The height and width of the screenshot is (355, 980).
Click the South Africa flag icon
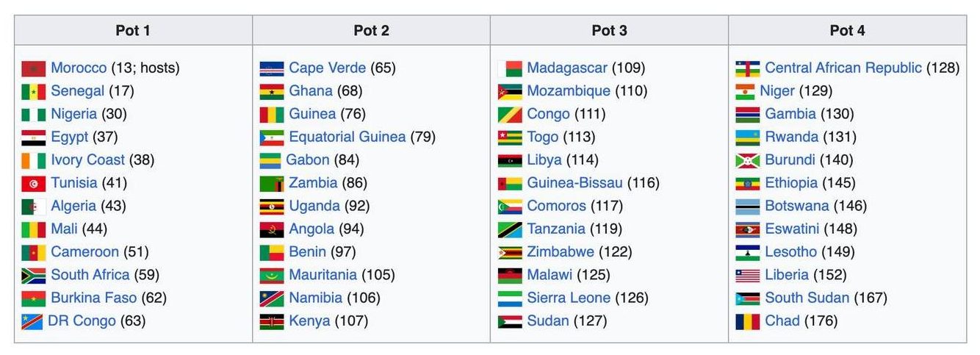click(x=34, y=276)
